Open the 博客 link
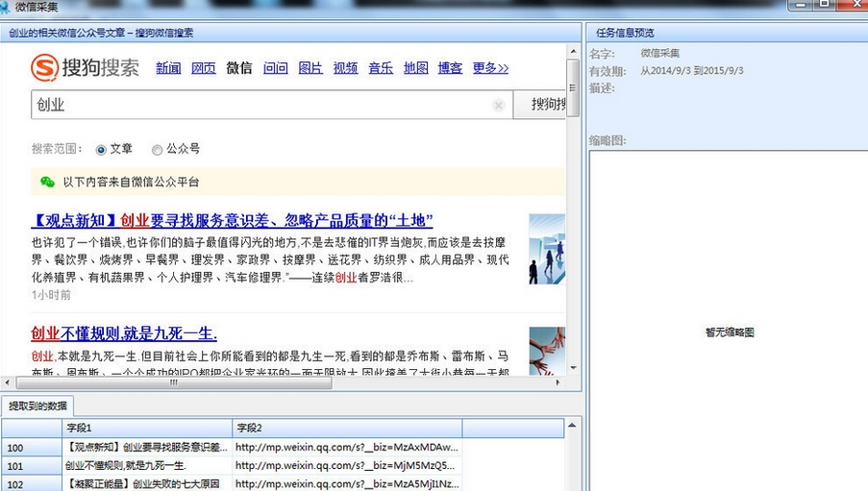 click(450, 68)
